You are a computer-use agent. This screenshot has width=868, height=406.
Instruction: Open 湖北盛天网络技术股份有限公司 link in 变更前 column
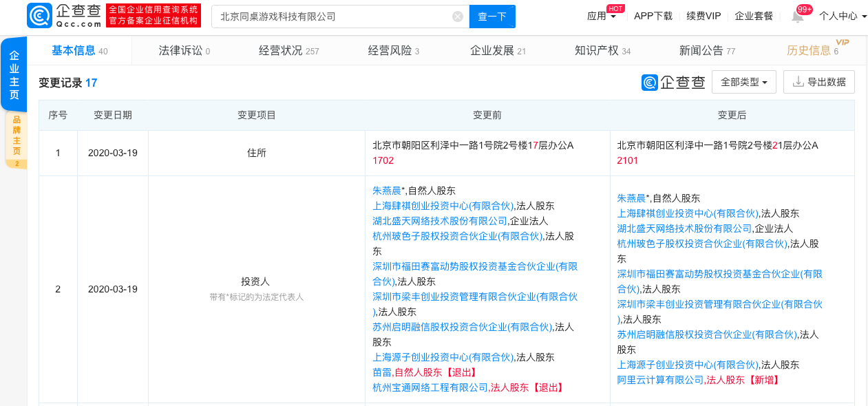tap(440, 221)
